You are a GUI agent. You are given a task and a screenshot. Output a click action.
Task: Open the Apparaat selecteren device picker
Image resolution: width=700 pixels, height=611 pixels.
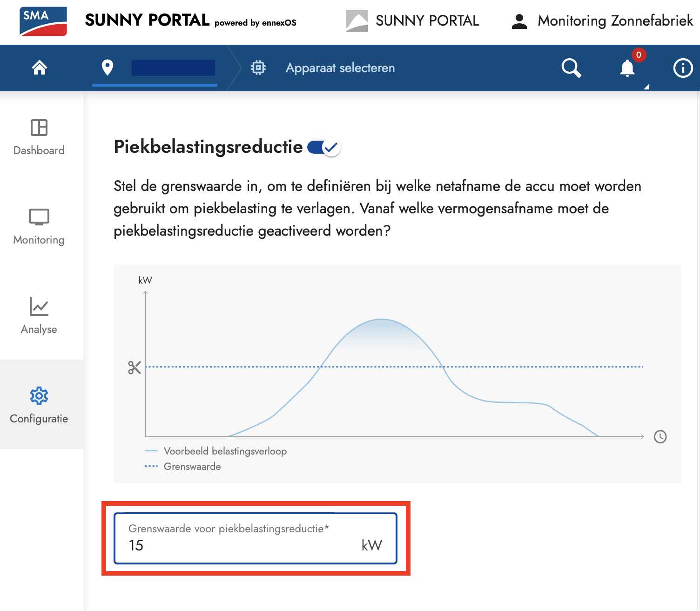click(340, 68)
